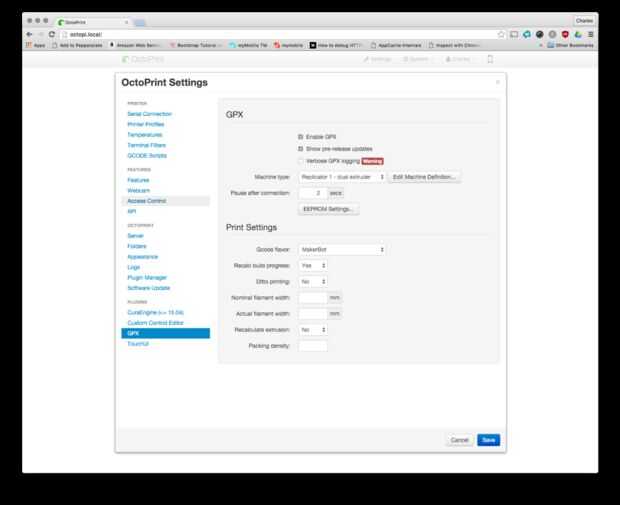Open the Amazon Web Services bookmark

coord(134,45)
